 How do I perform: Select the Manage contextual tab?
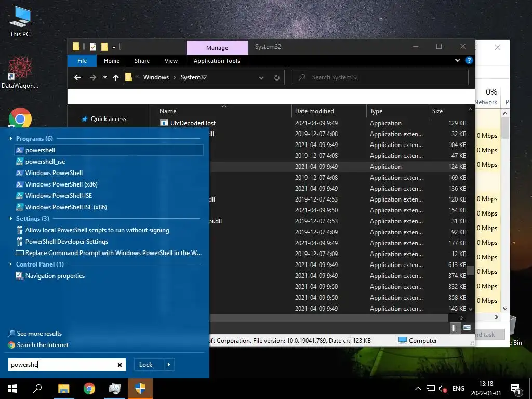click(x=217, y=47)
